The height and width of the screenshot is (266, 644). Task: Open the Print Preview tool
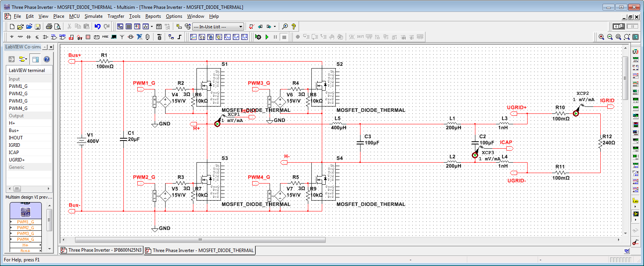[x=58, y=27]
